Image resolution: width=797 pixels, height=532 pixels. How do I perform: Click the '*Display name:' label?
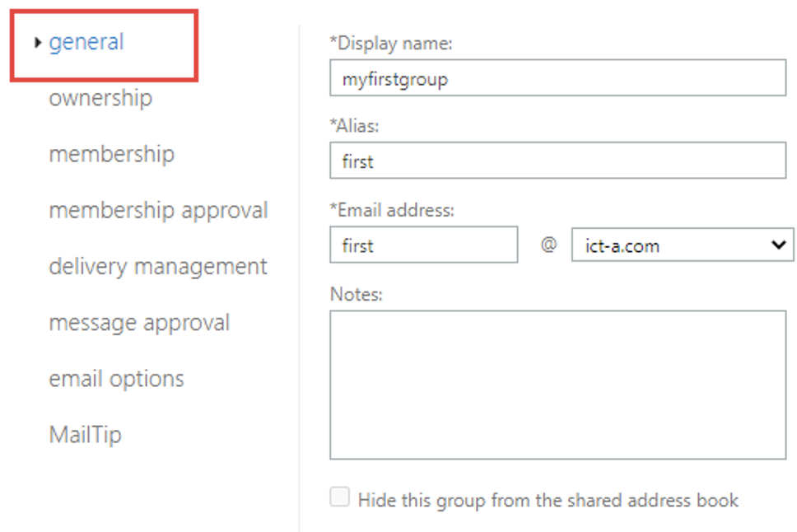click(x=390, y=44)
